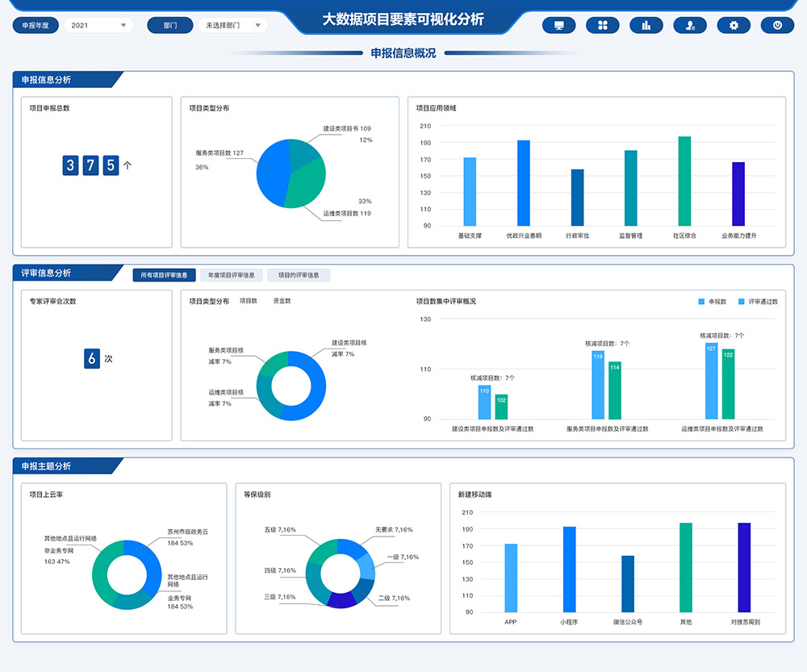Viewport: 807px width, 672px height.
Task: Open the 未选择部门 department dropdown
Action: coord(233,25)
